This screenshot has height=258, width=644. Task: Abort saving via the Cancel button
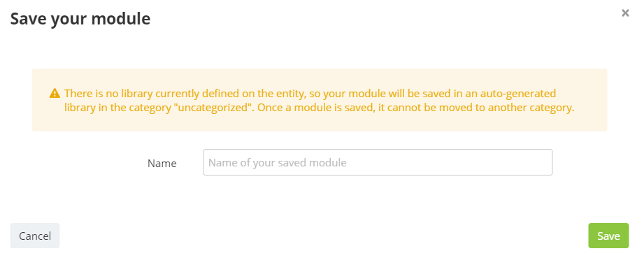coord(35,236)
